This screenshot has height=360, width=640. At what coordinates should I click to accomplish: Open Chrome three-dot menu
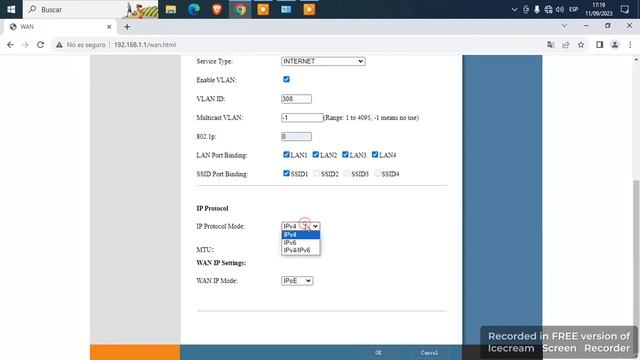630,45
